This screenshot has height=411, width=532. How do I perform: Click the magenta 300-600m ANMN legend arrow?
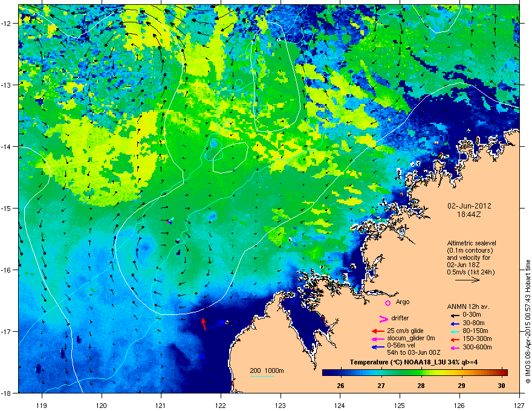[x=455, y=348]
